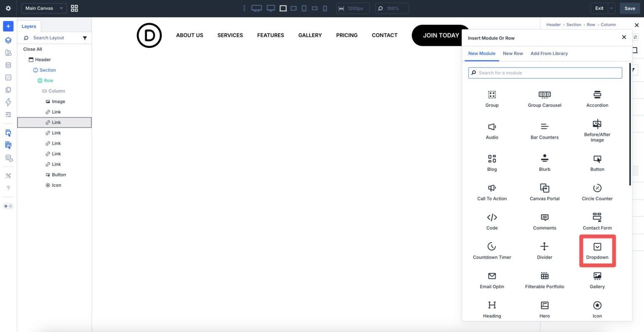644x332 pixels.
Task: Insert the Email Optin module
Action: (x=492, y=280)
